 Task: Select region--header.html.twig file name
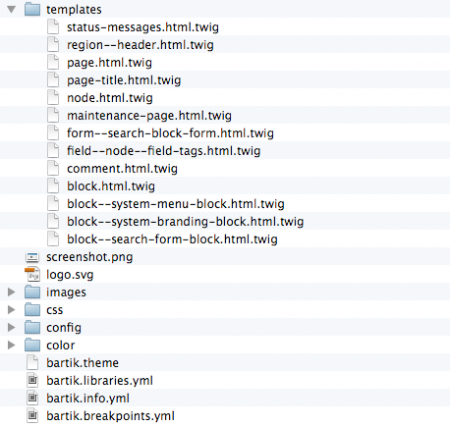[140, 45]
